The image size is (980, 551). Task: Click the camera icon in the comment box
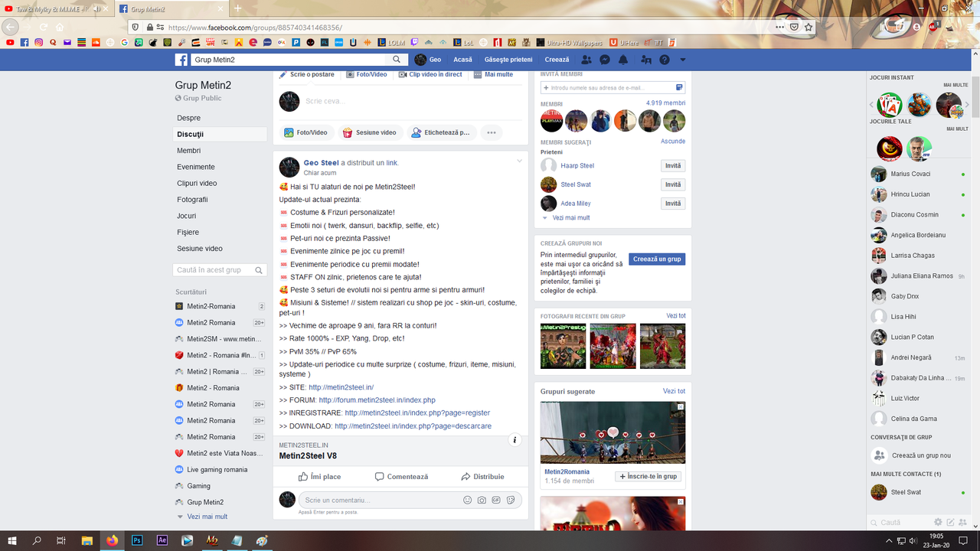pyautogui.click(x=482, y=500)
